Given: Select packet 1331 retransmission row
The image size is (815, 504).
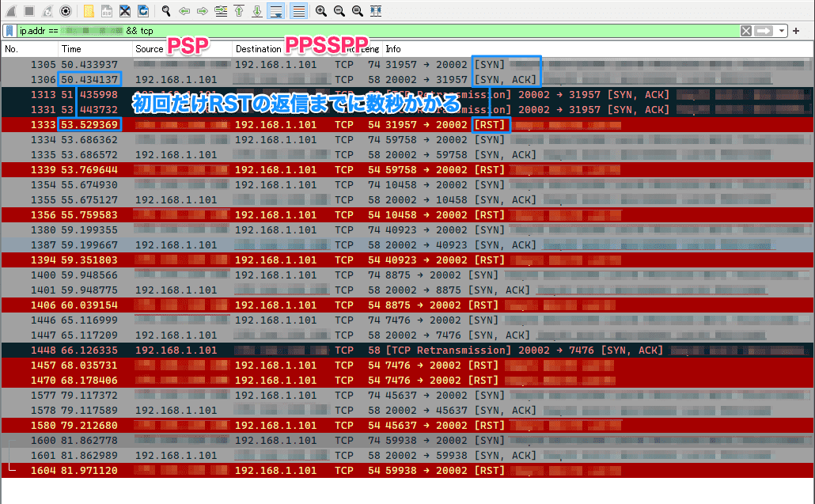Looking at the screenshot, I should pyautogui.click(x=407, y=110).
